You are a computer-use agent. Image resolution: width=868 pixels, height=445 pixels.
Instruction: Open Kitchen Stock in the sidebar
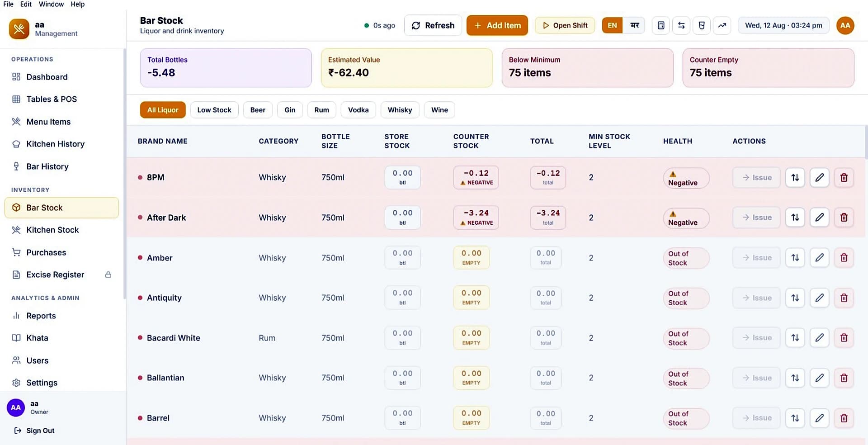[x=62, y=230]
